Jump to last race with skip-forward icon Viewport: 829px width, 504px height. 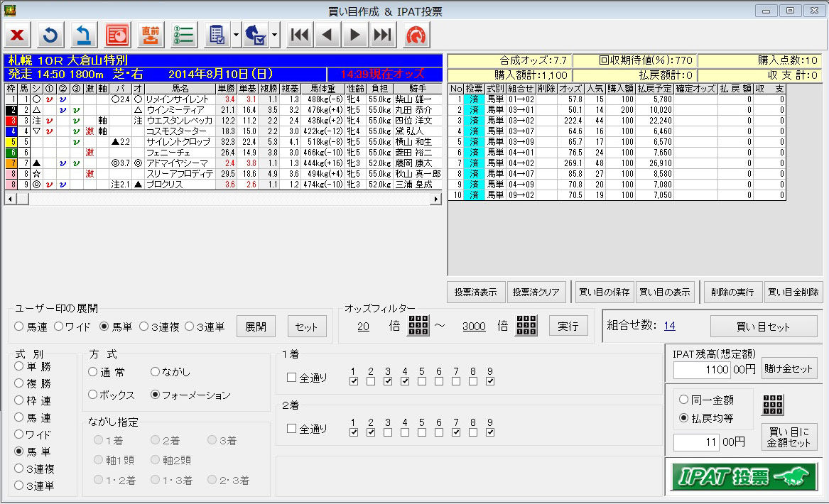pos(382,35)
